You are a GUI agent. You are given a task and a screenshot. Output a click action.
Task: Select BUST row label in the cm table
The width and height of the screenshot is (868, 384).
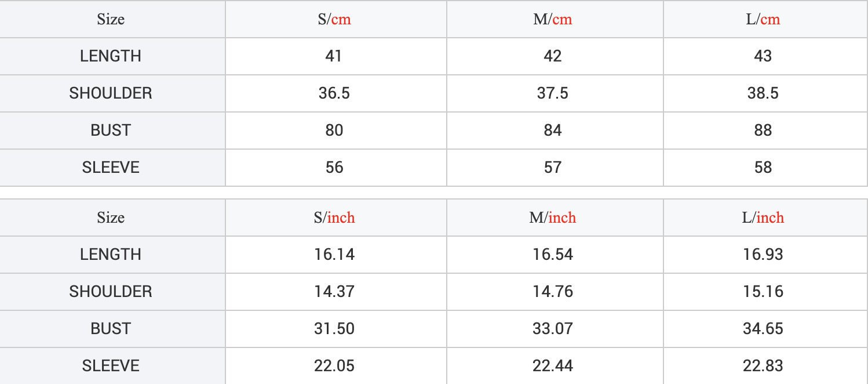pyautogui.click(x=111, y=130)
